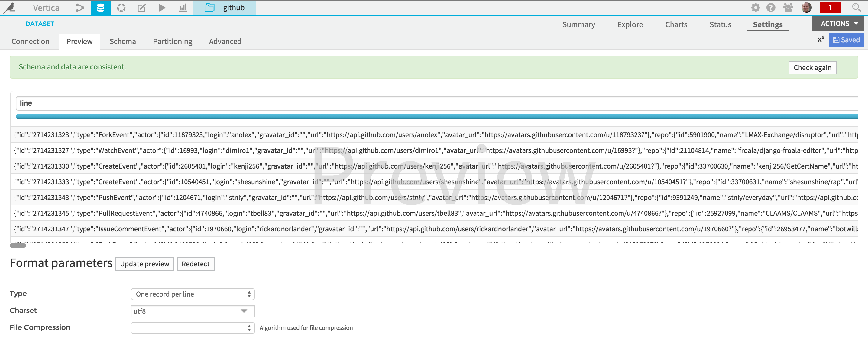Image resolution: width=868 pixels, height=354 pixels.
Task: Select the WatchEvent dimiro1 row
Action: click(x=434, y=150)
